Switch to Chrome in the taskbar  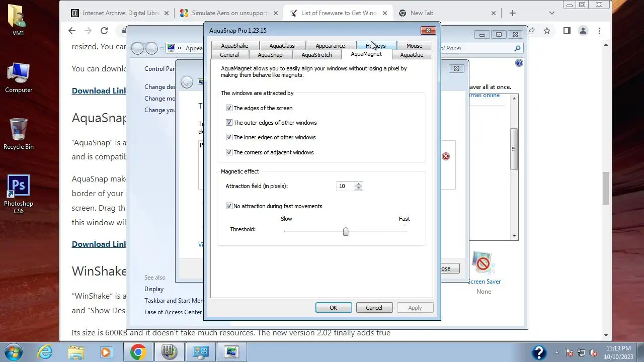(138, 352)
